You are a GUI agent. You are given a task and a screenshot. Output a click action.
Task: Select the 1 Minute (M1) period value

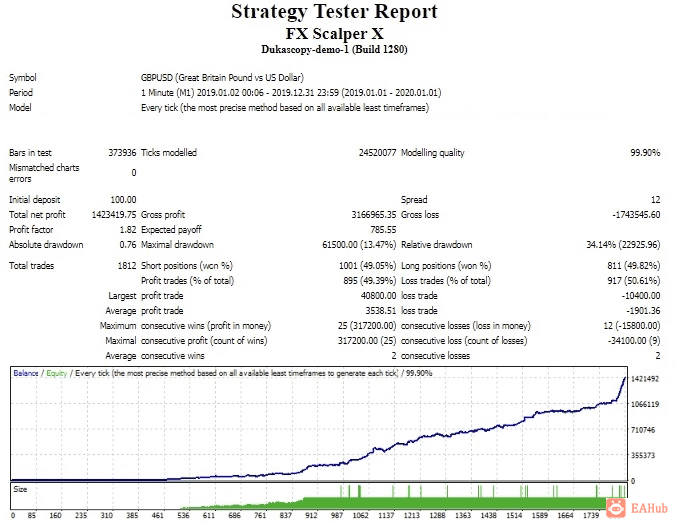coord(291,93)
